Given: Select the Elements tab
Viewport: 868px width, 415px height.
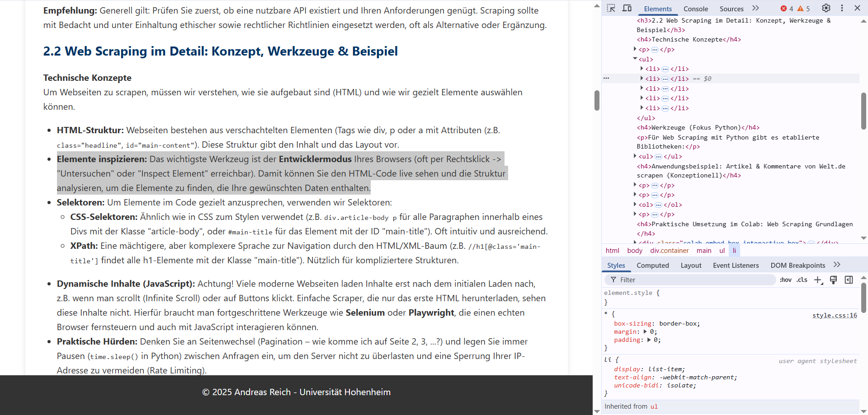Looking at the screenshot, I should tap(658, 9).
